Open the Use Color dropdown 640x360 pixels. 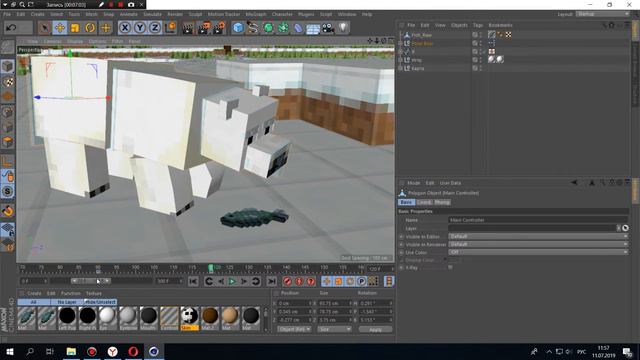(x=538, y=252)
